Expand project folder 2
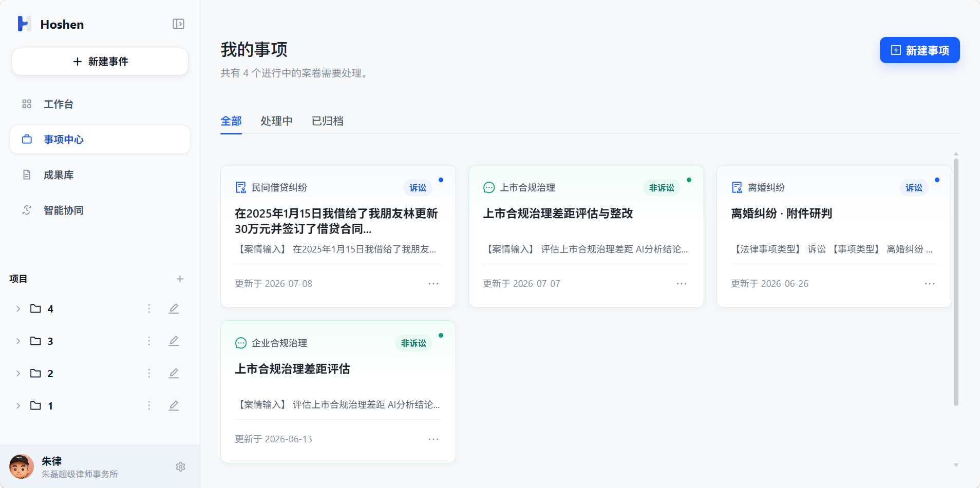Viewport: 980px width, 488px height. tap(18, 374)
